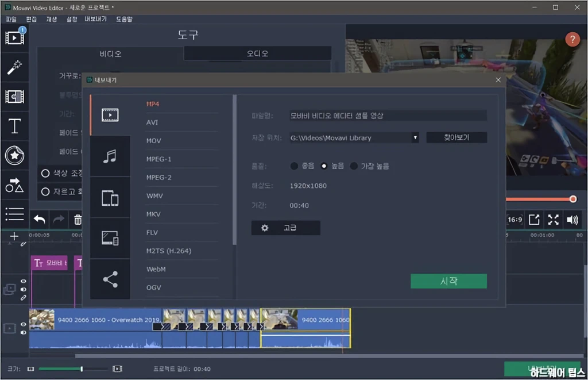The width and height of the screenshot is (588, 380).
Task: Select video export category in dialog
Action: (x=110, y=115)
